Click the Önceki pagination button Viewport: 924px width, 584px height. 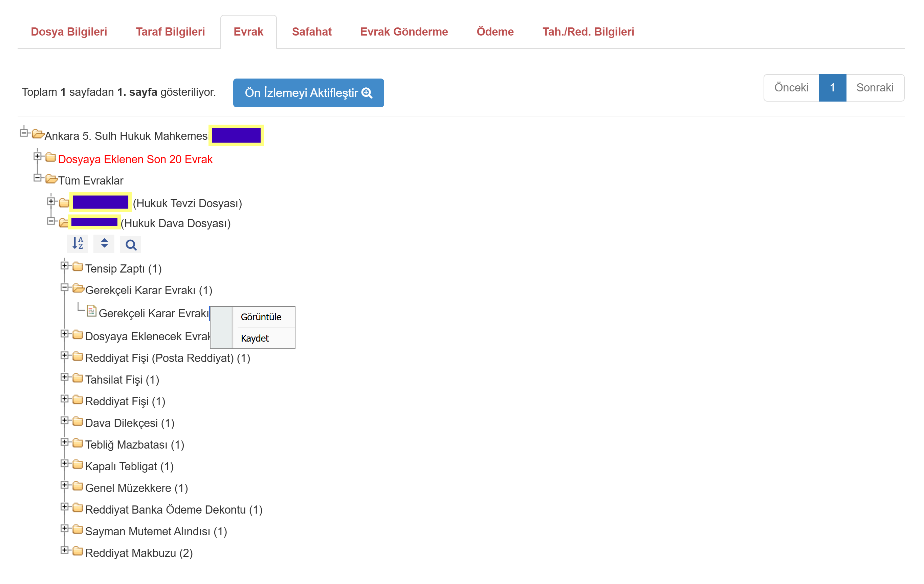[791, 88]
